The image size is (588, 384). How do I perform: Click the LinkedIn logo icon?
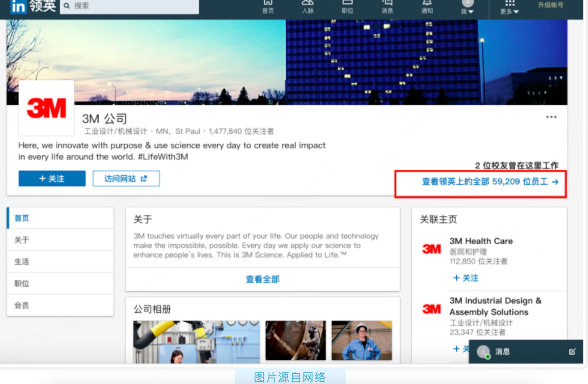(x=18, y=6)
